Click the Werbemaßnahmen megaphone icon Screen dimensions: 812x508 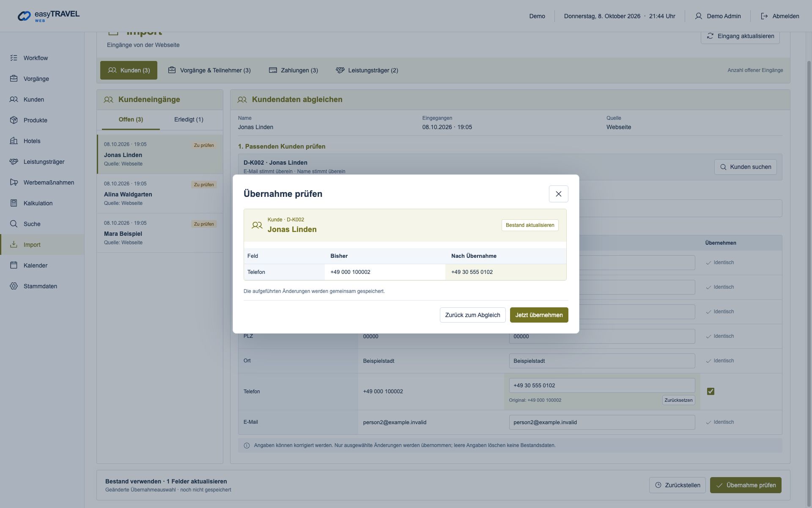pos(14,182)
